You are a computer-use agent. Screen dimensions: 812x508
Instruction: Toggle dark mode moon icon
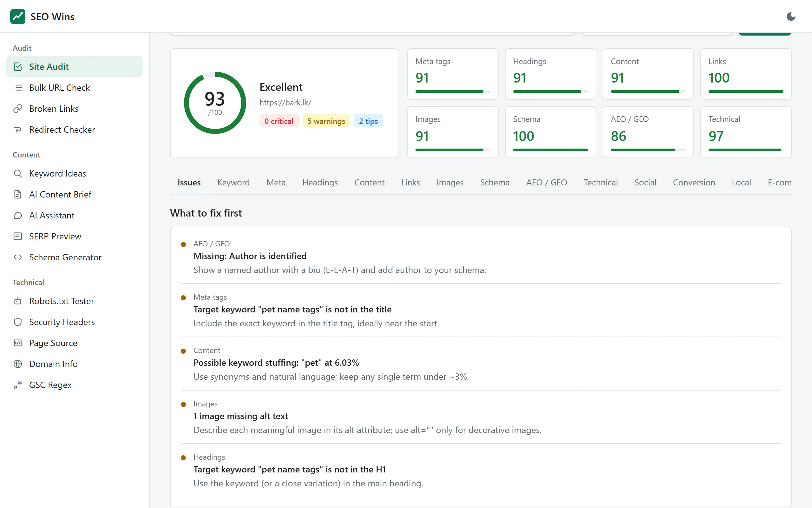coord(791,17)
